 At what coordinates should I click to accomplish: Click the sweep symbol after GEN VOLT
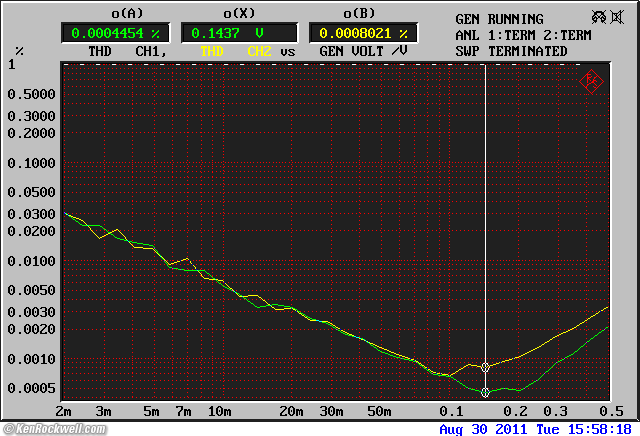(x=400, y=50)
